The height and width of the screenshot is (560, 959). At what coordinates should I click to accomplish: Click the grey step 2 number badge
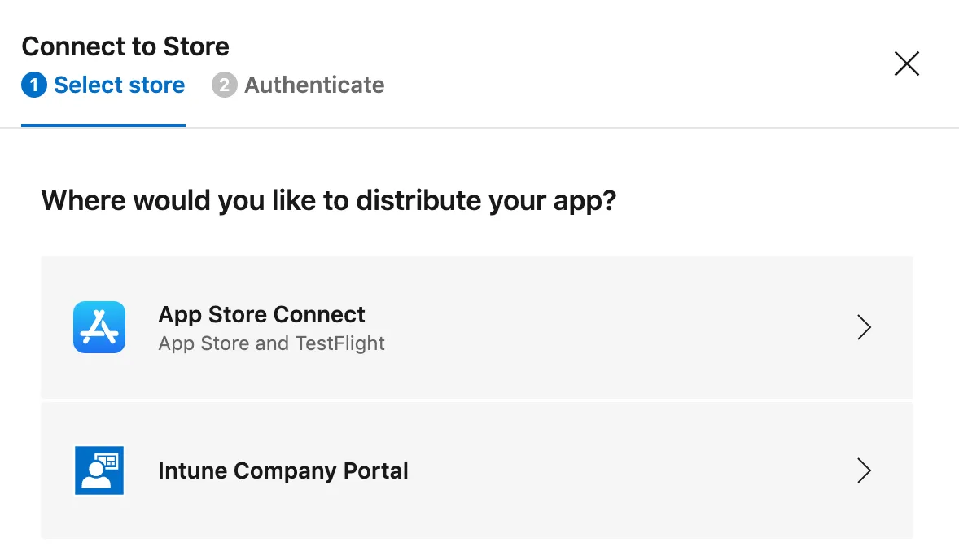point(224,85)
